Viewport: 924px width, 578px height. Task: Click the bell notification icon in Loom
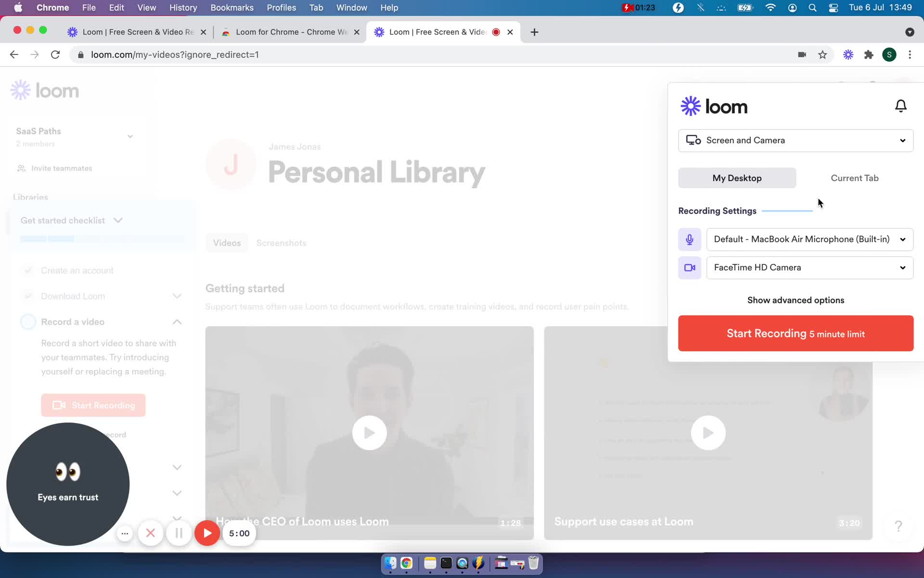[x=901, y=106]
